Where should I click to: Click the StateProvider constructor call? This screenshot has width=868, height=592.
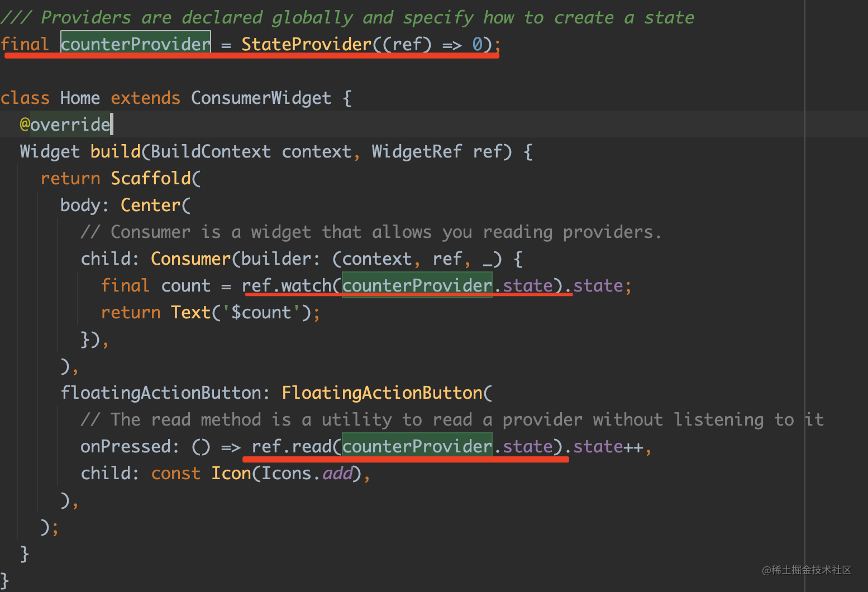click(x=307, y=44)
